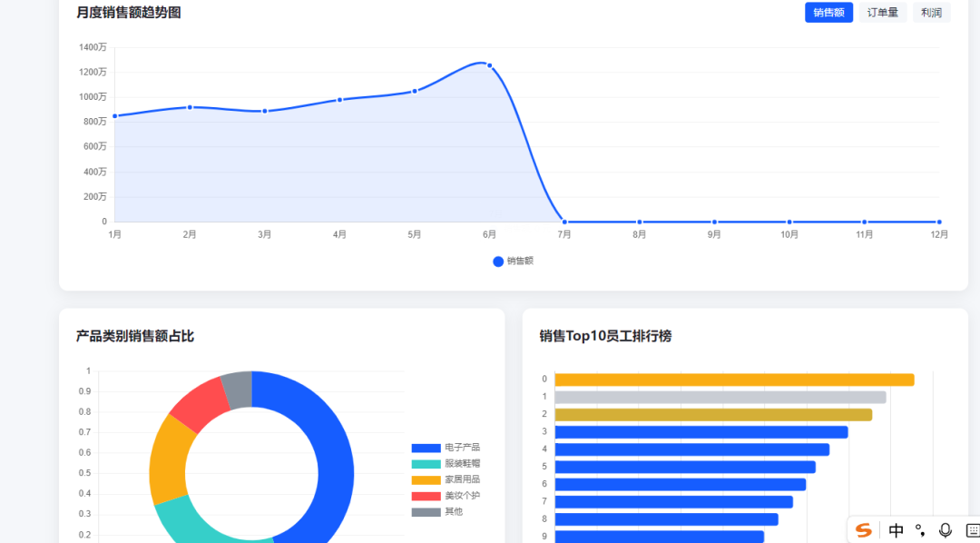Click the blue bar for rank 4
The width and height of the screenshot is (980, 543).
point(691,449)
